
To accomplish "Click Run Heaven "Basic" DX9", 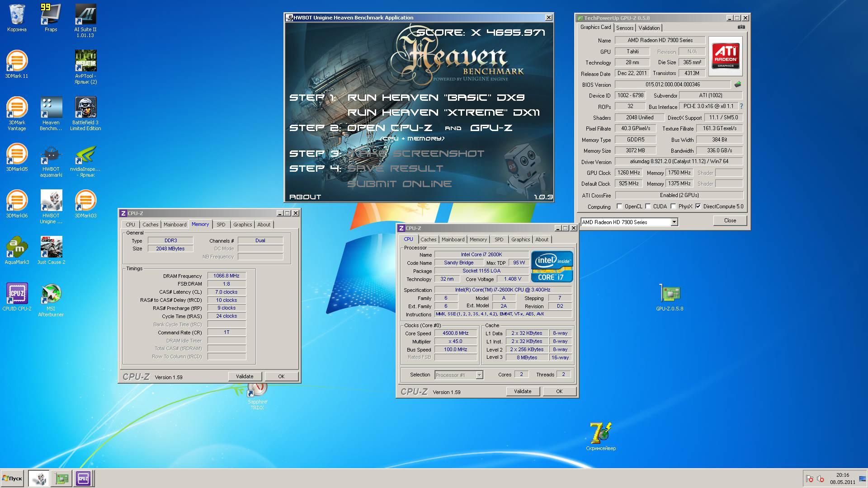I will pos(436,98).
